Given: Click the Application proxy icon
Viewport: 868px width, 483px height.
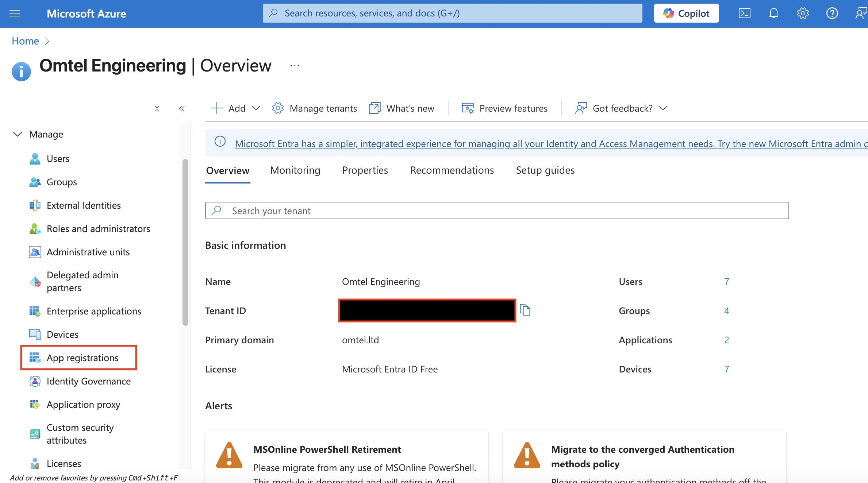Looking at the screenshot, I should pyautogui.click(x=35, y=405).
